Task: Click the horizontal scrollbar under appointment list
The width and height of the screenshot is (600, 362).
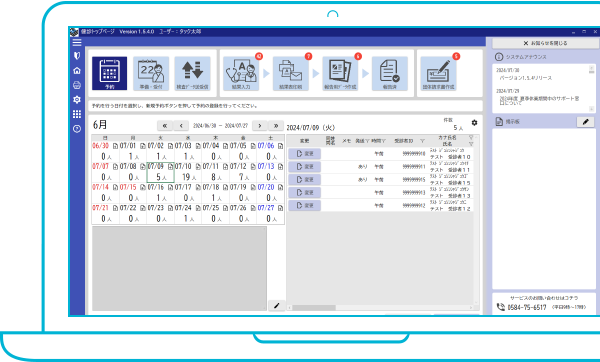Action: click(x=314, y=308)
